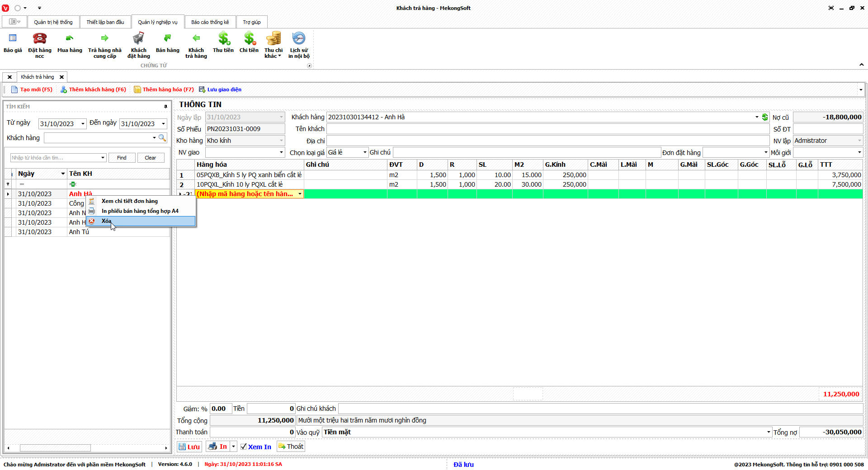The image size is (868, 470).
Task: Click the Ghi chú khách input field
Action: 600,409
